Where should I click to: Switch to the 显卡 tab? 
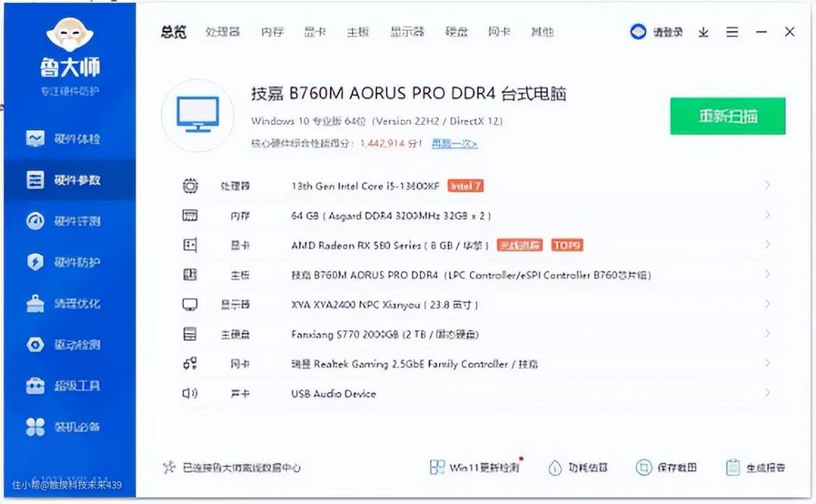coord(315,32)
